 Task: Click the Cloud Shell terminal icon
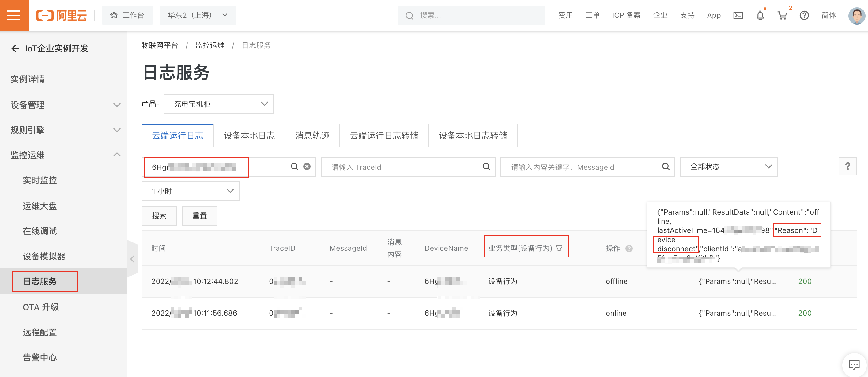coord(738,16)
